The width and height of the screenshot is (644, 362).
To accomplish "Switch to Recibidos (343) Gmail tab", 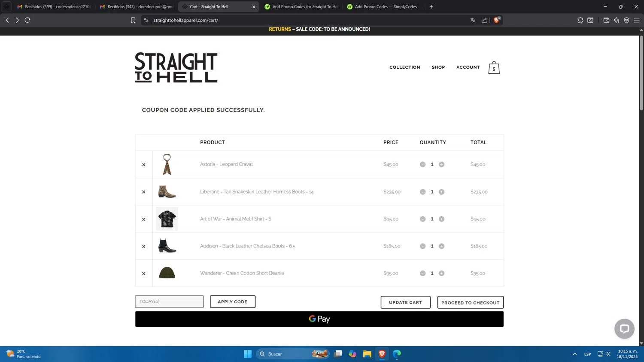I will pyautogui.click(x=136, y=7).
